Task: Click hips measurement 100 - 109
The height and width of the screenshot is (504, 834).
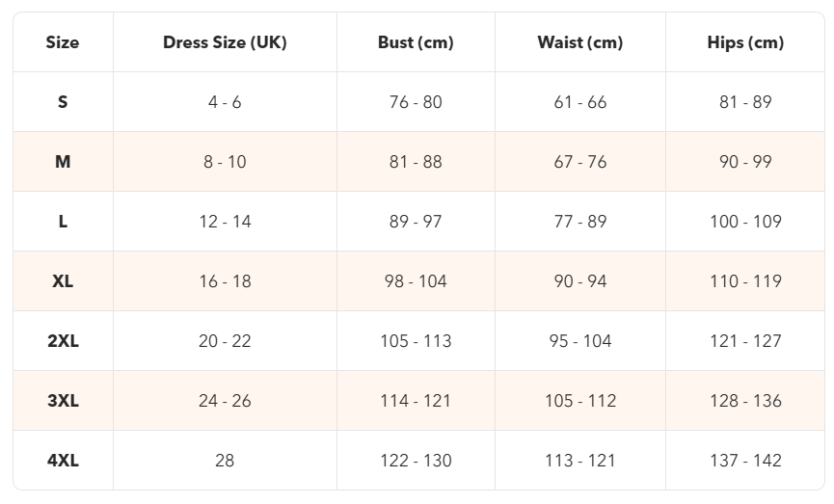Action: coord(745,222)
